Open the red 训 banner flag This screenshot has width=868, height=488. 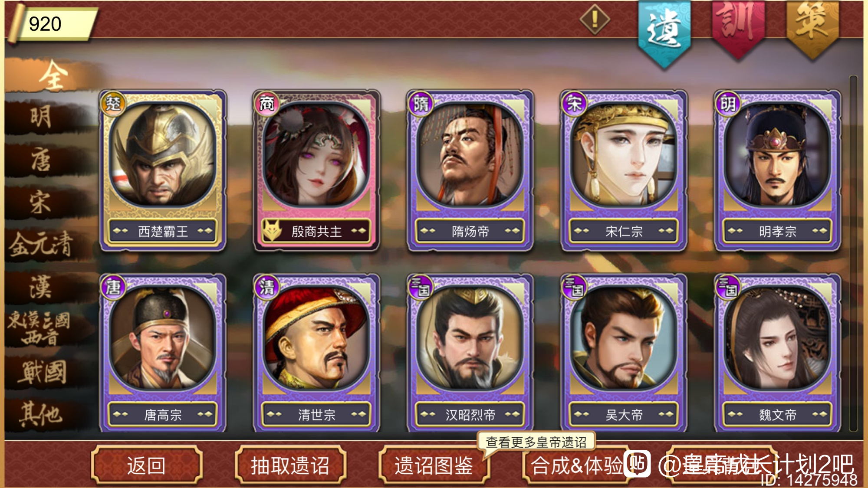738,28
